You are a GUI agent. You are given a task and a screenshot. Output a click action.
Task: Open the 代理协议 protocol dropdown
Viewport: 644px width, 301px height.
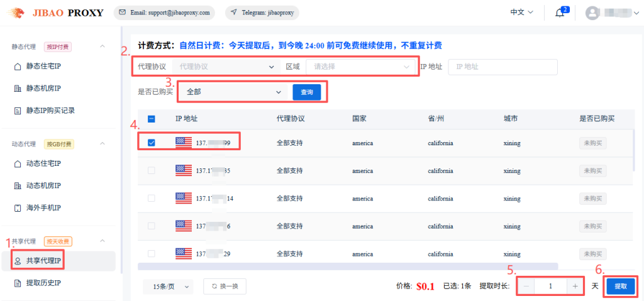click(x=226, y=67)
